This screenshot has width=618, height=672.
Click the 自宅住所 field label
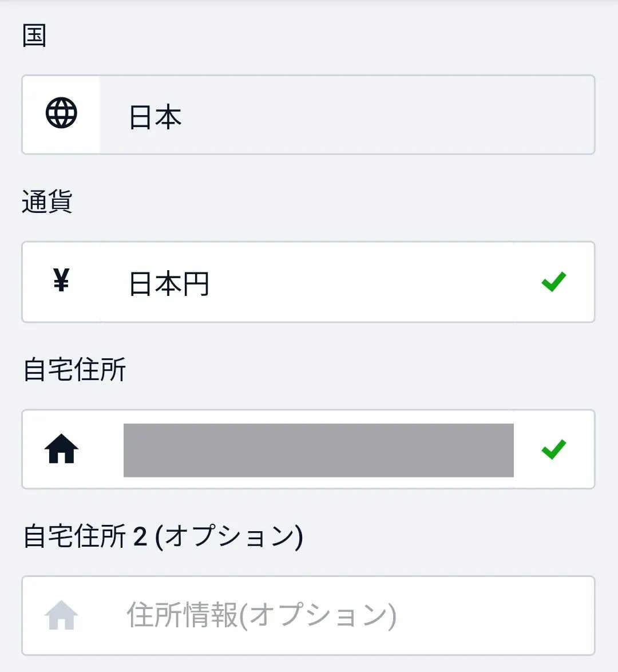pyautogui.click(x=74, y=369)
